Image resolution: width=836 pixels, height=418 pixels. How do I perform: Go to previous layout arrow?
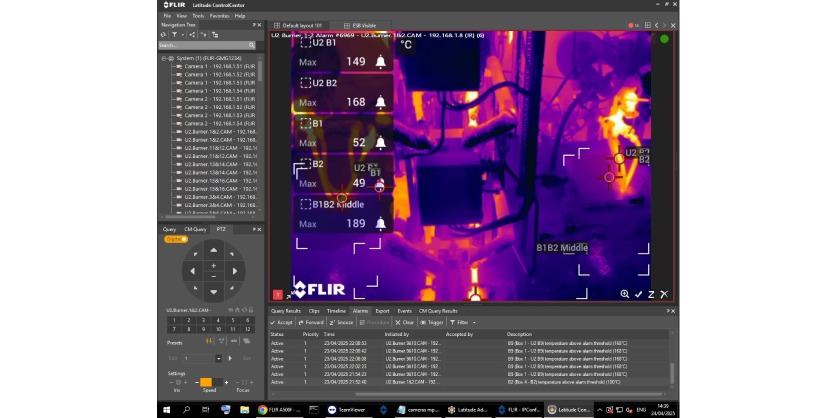point(656,26)
